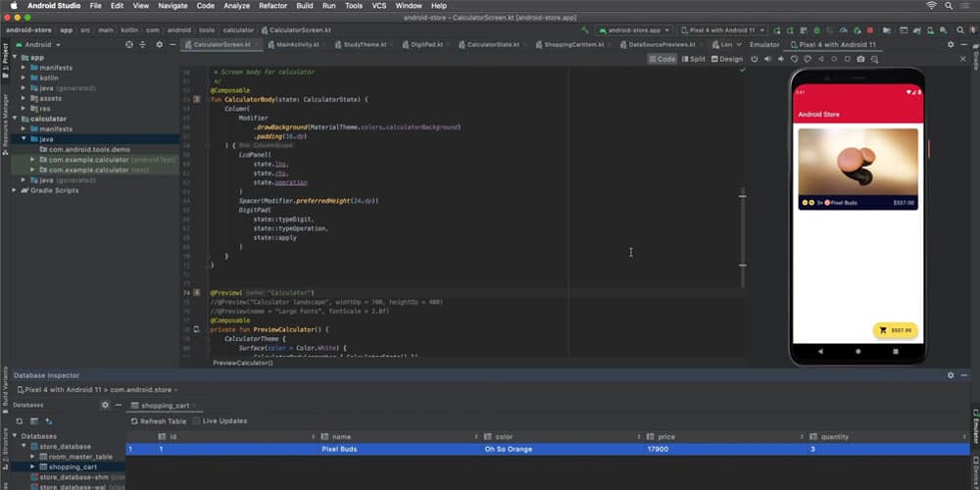The height and width of the screenshot is (490, 980).
Task: Click the emulator toolbar Back triangle
Action: [820, 60]
